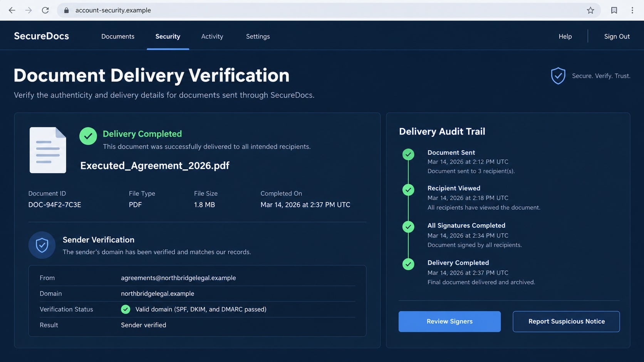The width and height of the screenshot is (644, 362).
Task: Click timestamp Mar 14, 2026 at 2:34 PM UTC
Action: (x=468, y=235)
